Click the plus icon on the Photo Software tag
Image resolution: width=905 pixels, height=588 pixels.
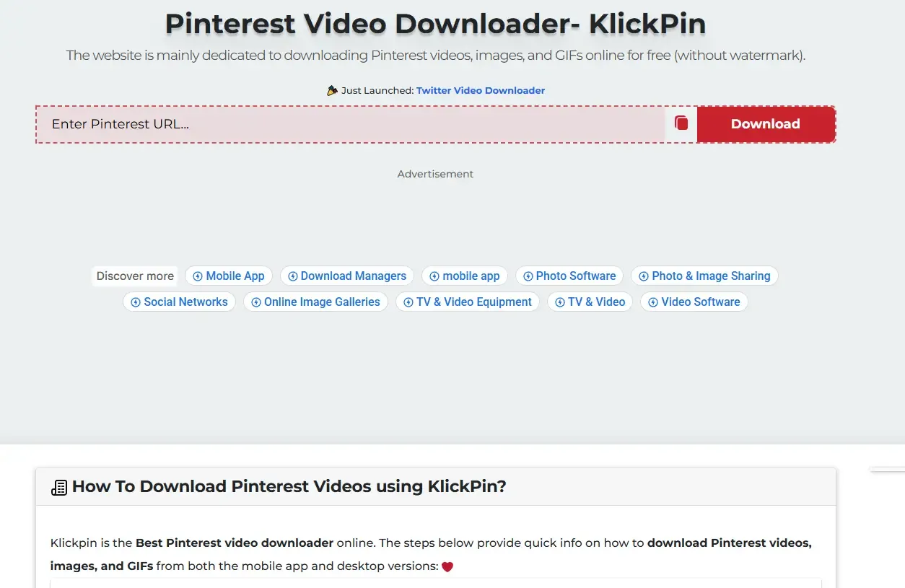pos(528,276)
